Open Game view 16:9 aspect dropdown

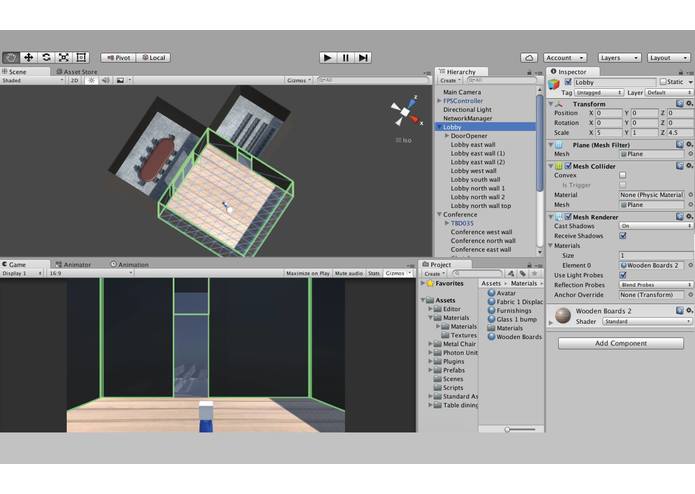coord(90,273)
